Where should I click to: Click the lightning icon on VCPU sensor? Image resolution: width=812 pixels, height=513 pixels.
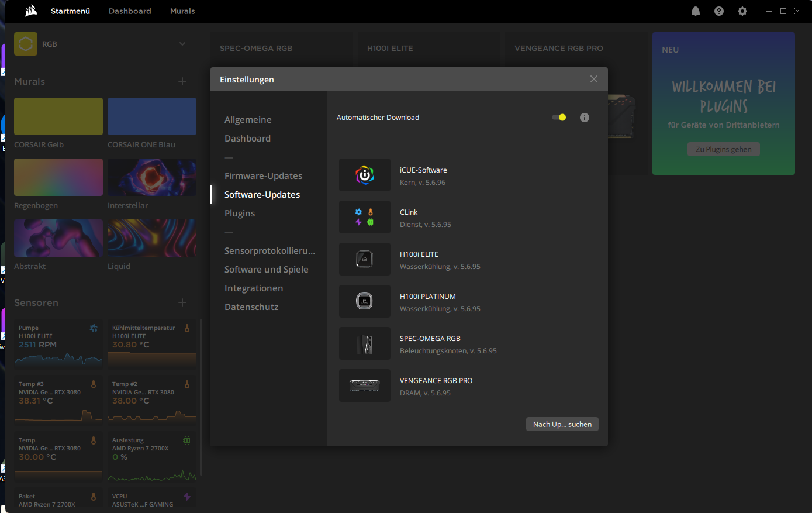tap(187, 497)
